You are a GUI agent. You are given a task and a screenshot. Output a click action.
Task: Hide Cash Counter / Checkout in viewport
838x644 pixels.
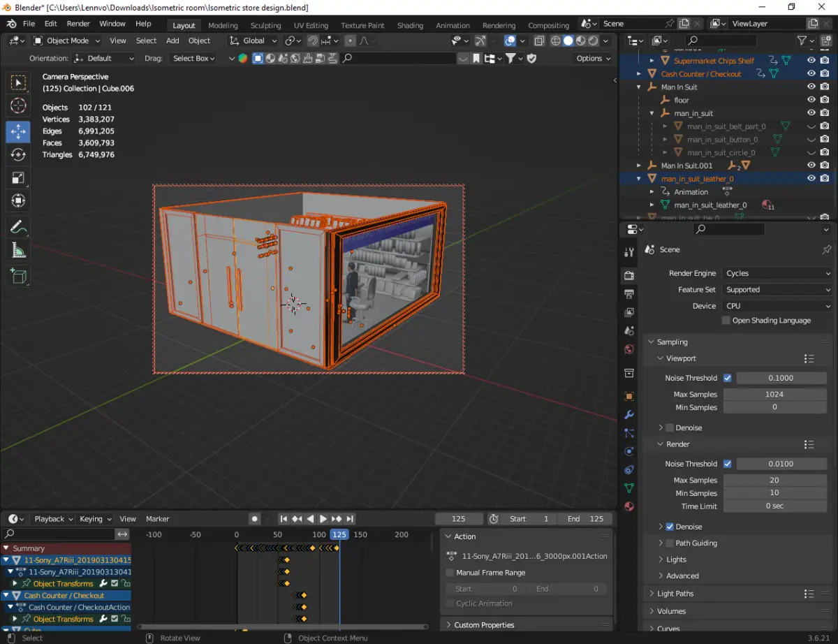[x=811, y=73]
